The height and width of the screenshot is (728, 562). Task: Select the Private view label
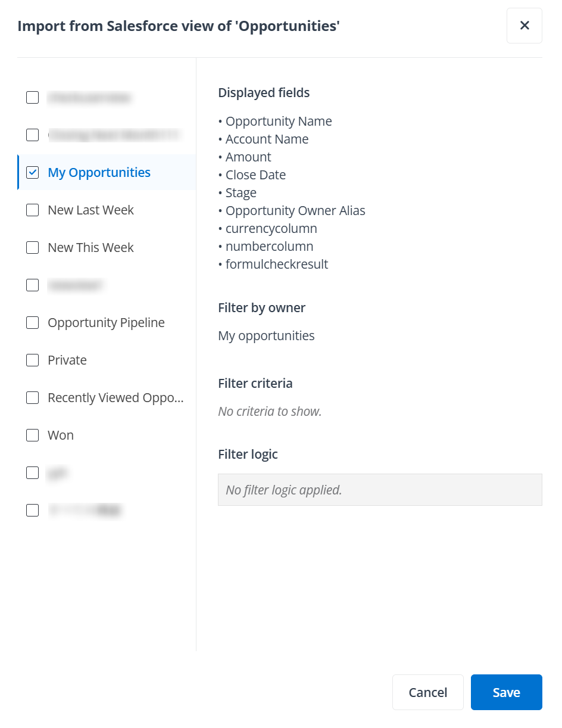(67, 360)
